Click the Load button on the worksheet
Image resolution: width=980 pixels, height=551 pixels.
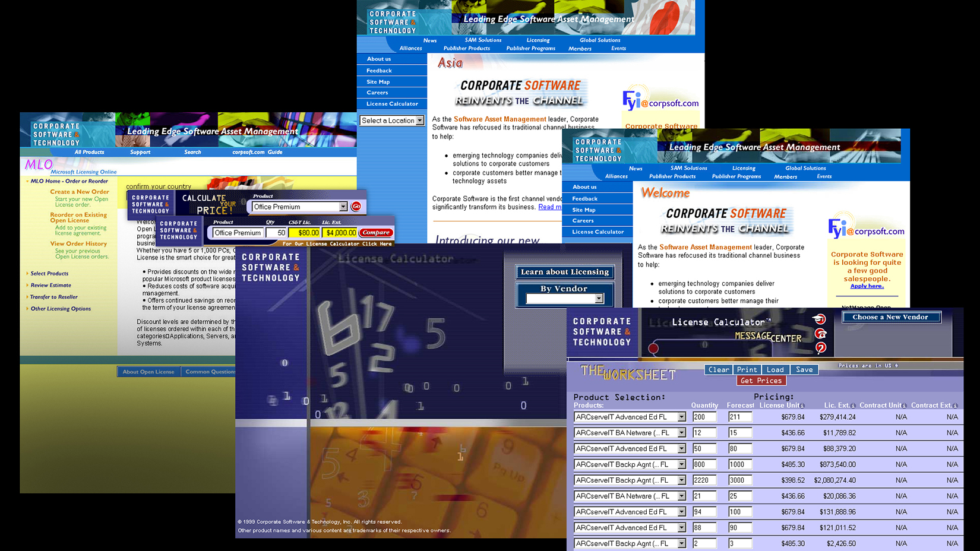click(775, 370)
